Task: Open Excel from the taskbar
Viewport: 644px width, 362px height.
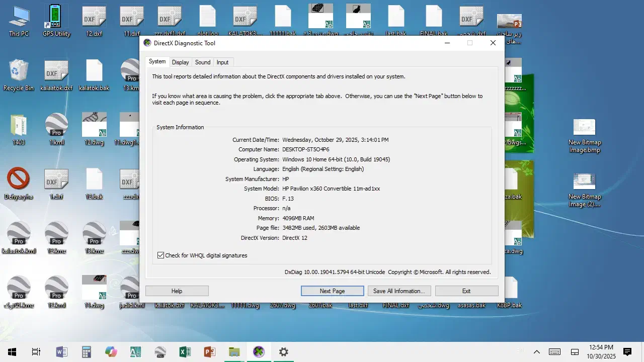Action: 185,352
